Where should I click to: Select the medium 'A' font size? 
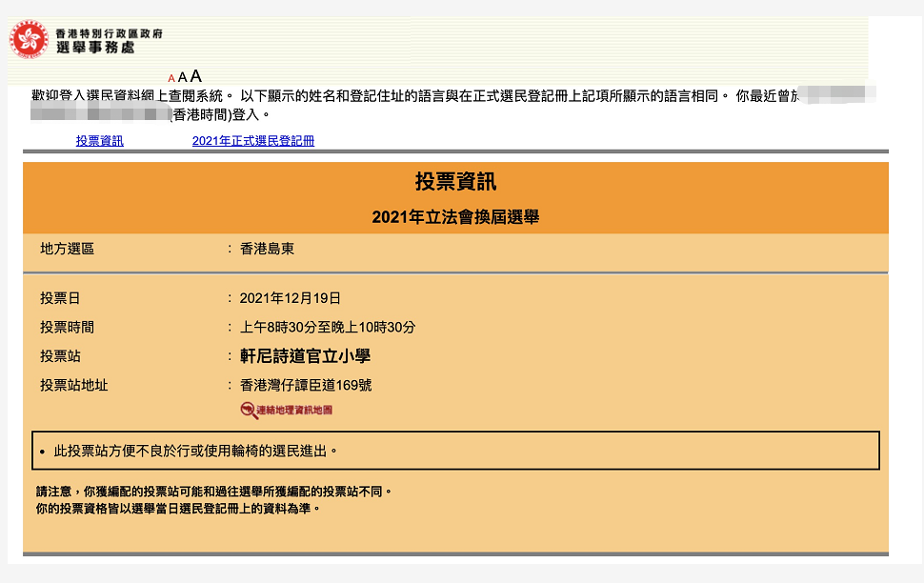click(x=182, y=77)
